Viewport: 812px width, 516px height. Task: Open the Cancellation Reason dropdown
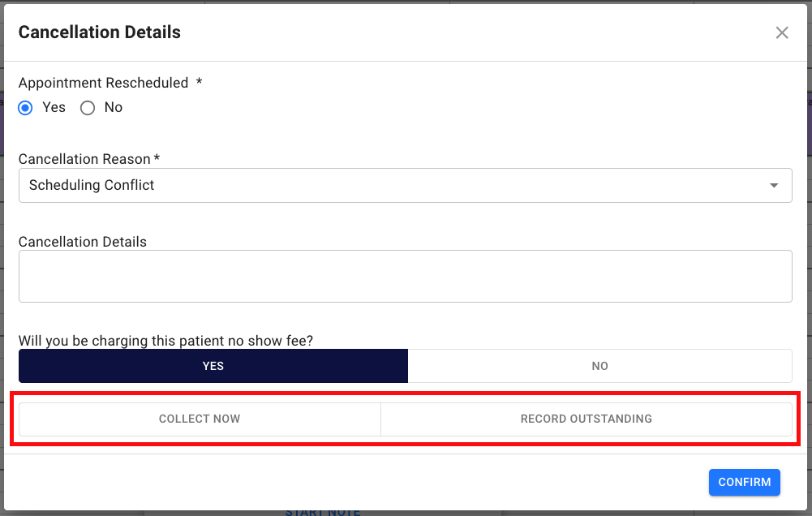(x=405, y=186)
